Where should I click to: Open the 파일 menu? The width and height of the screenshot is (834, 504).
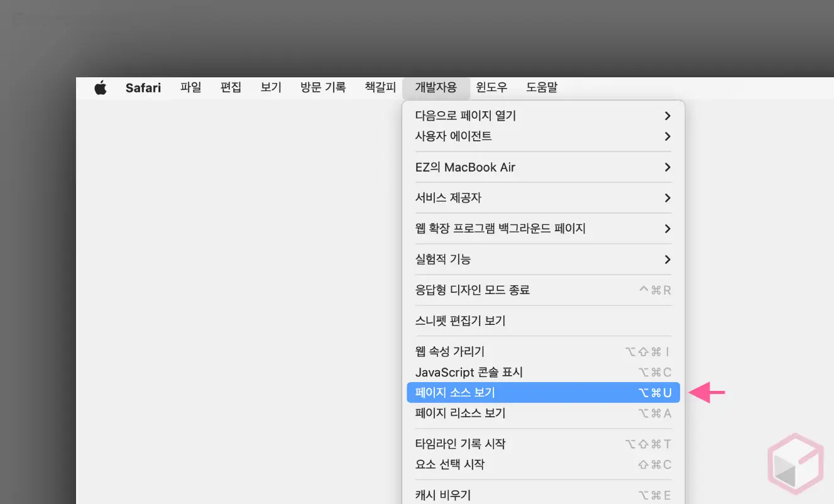tap(190, 87)
